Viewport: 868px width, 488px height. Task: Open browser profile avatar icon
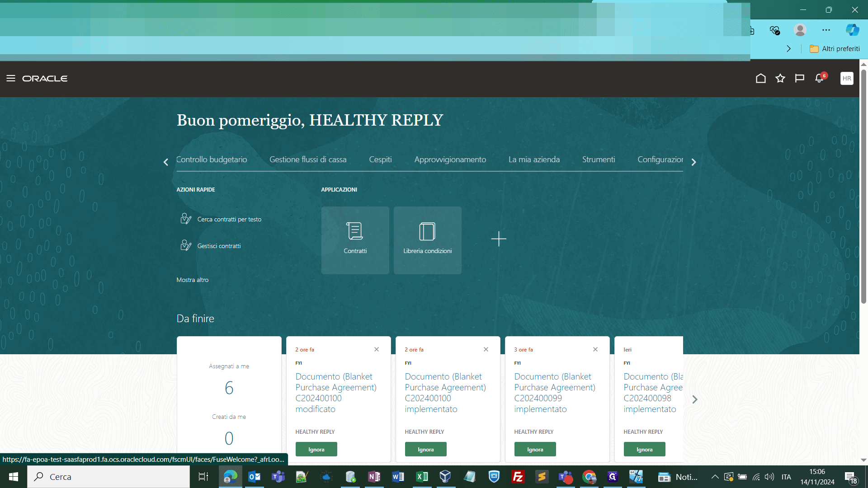800,30
